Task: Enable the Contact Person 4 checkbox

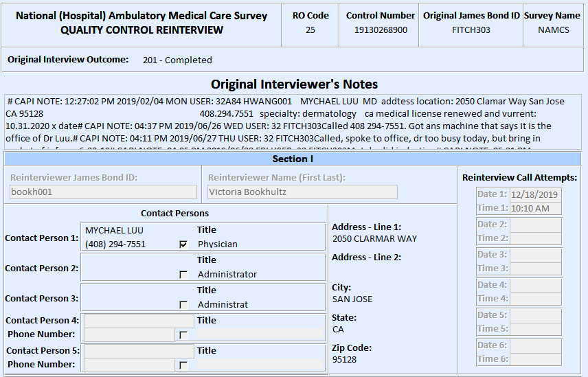Action: (x=183, y=334)
